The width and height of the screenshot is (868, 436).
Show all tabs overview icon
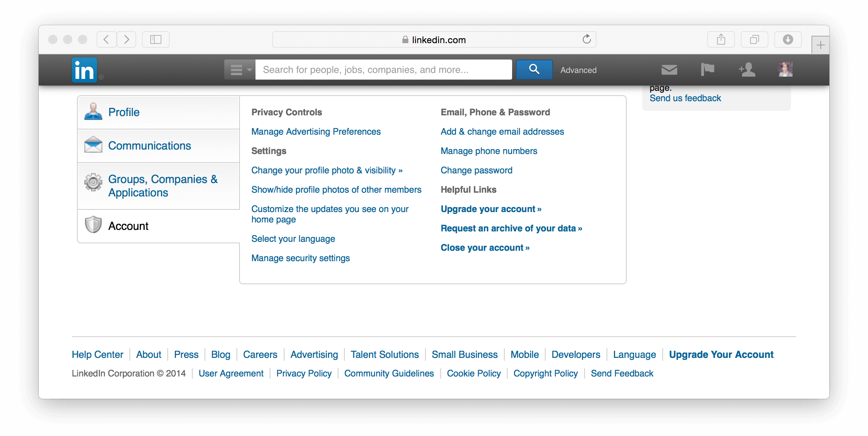754,39
